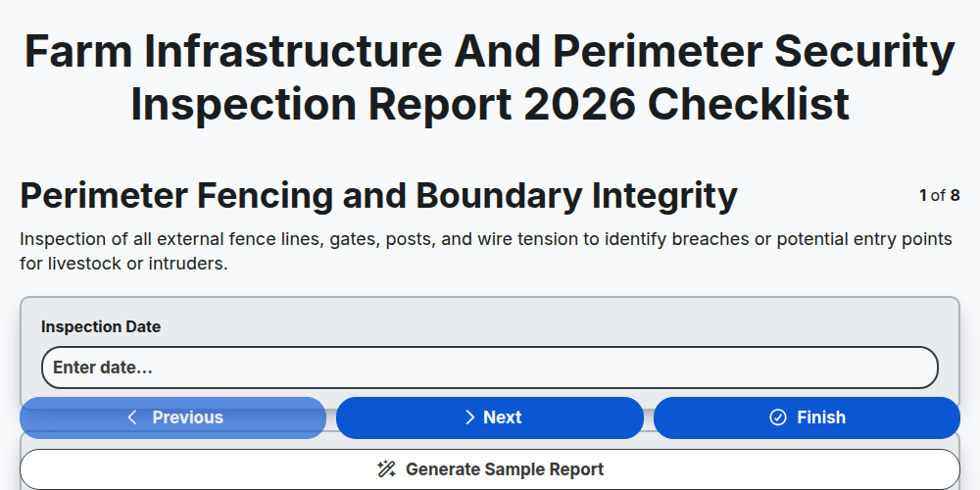Click the right chevron icon on Next
This screenshot has height=490, width=980.
click(x=470, y=417)
